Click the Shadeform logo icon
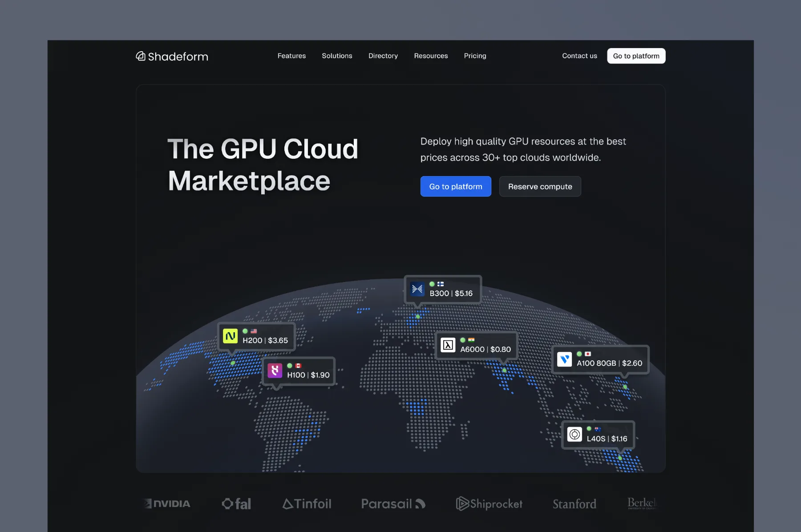The image size is (801, 532). (x=141, y=56)
